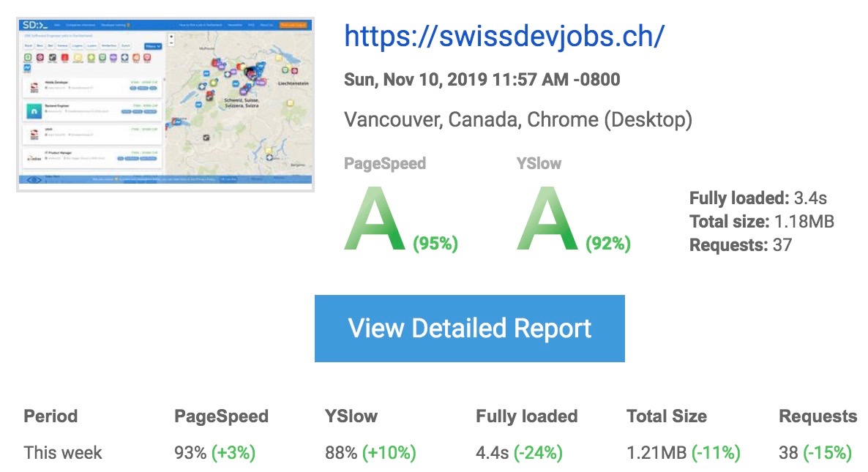This screenshot has height=472, width=868.
Task: Click the Requests column header
Action: (818, 416)
